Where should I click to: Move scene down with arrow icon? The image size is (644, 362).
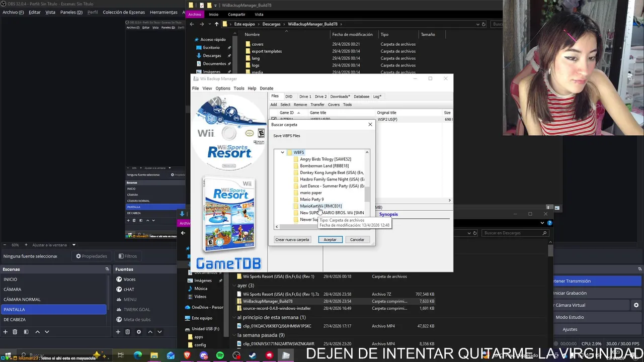47,332
